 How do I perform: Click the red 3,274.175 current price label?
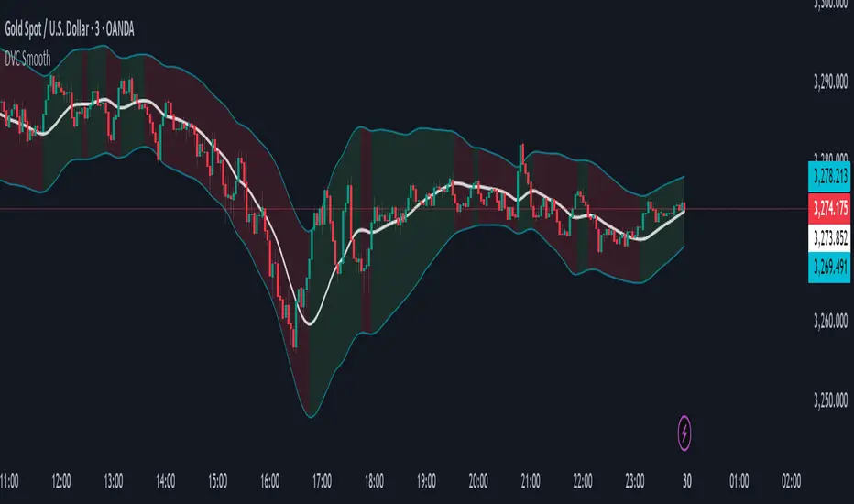829,208
